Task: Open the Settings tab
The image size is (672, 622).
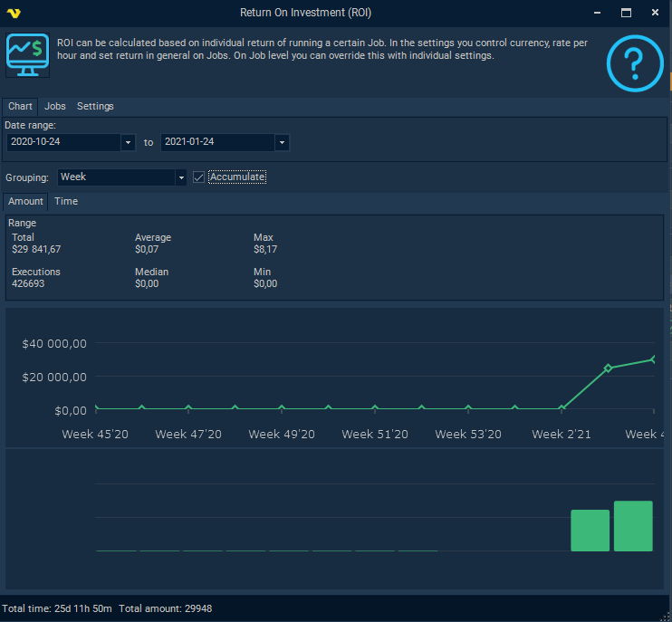Action: tap(95, 107)
